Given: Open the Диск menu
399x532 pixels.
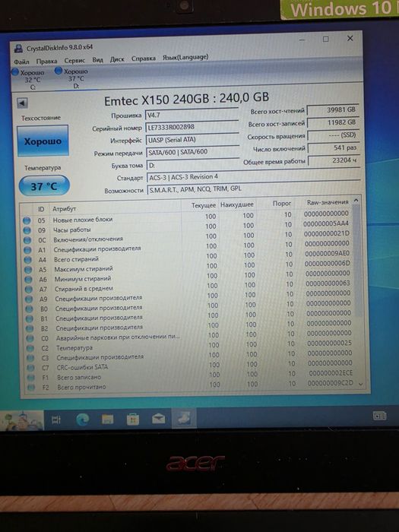Looking at the screenshot, I should (117, 59).
